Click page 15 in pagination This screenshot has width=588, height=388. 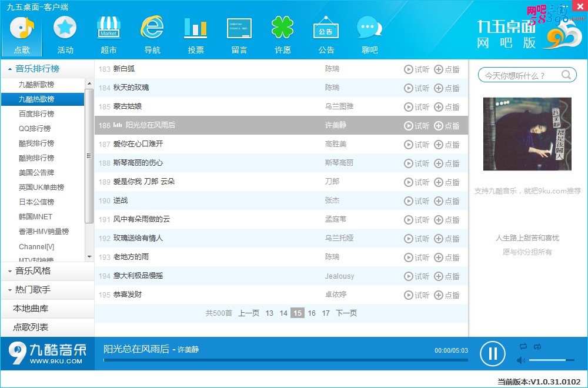[x=298, y=313]
